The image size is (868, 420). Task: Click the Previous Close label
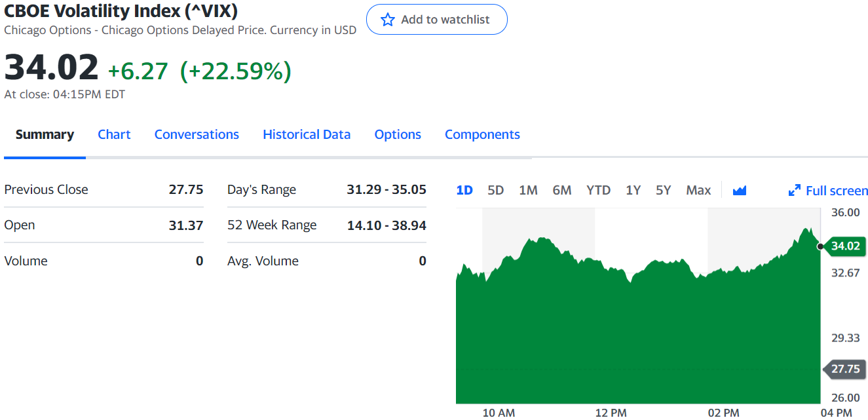(46, 189)
